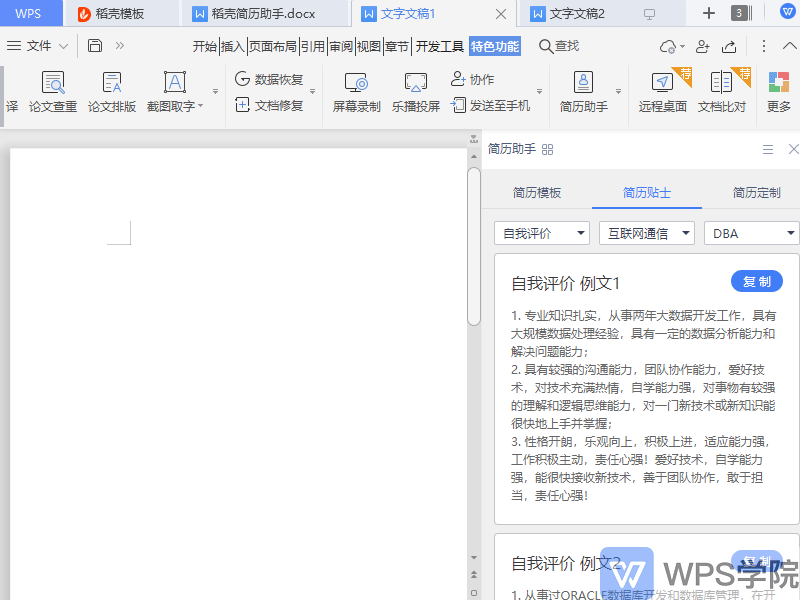This screenshot has height=600, width=800.
Task: Click the 自我评价 例文1 heading
Action: tap(565, 283)
